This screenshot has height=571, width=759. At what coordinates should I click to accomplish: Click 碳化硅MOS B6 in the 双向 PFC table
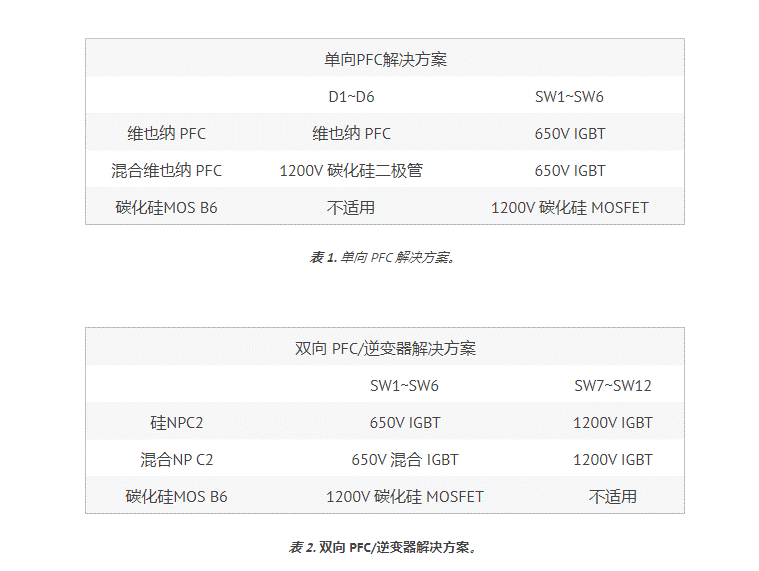(x=177, y=497)
